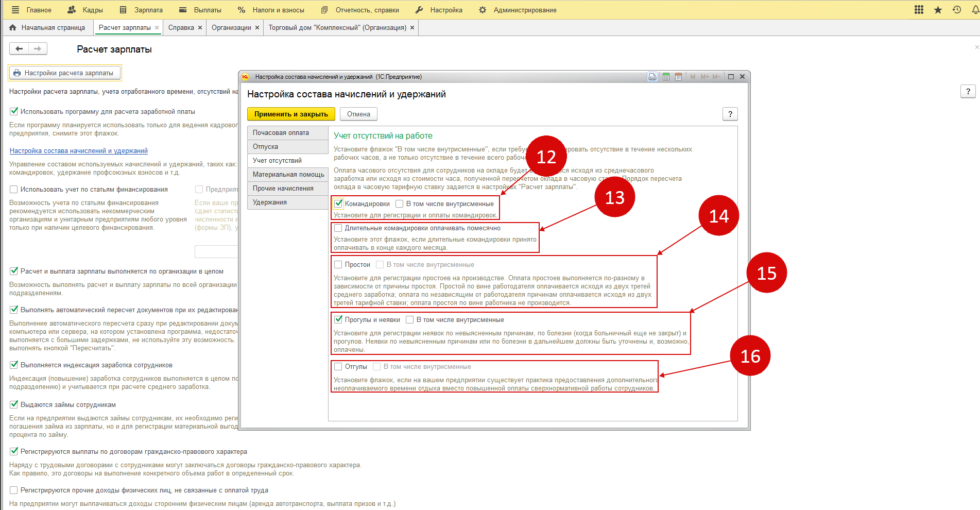Screen dimensions: 980x510
Task: Click the print icon in dialog title bar
Action: pyautogui.click(x=652, y=77)
